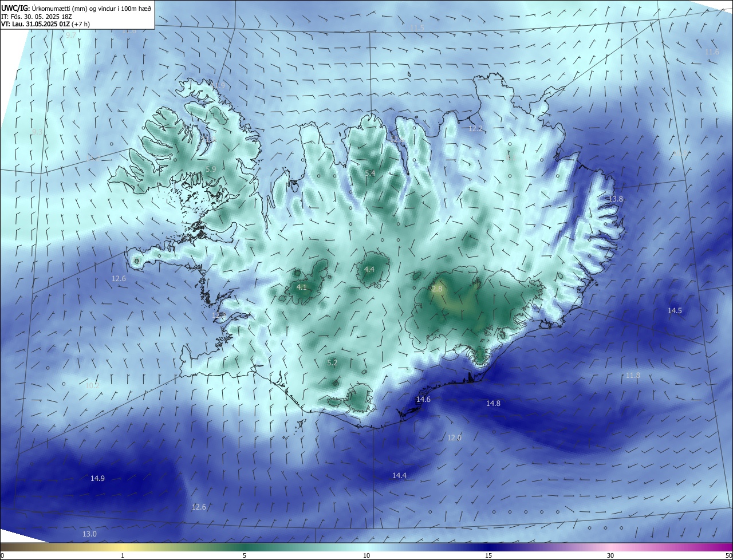
Task: Click legend tick label 0
Action: pyautogui.click(x=2, y=555)
